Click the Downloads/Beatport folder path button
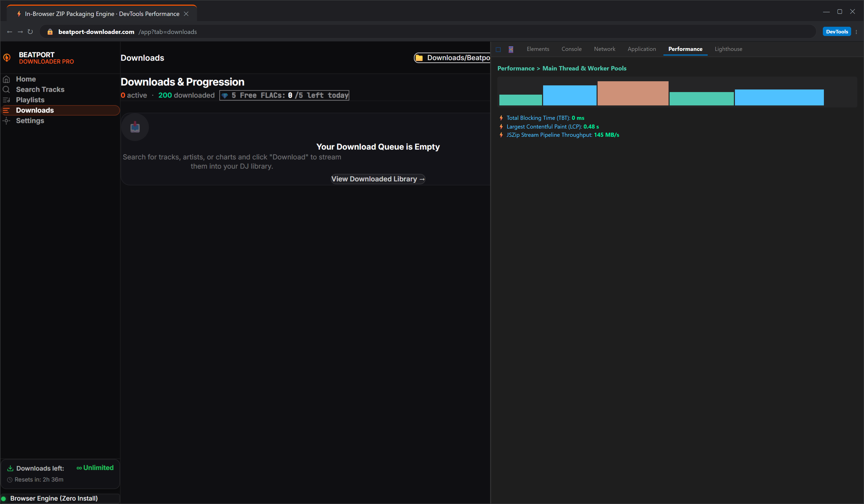This screenshot has width=864, height=504. pyautogui.click(x=452, y=58)
